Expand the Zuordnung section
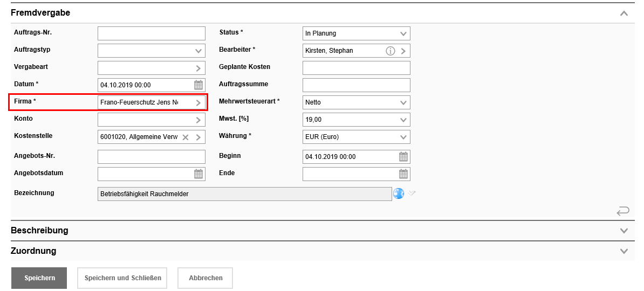 (624, 251)
